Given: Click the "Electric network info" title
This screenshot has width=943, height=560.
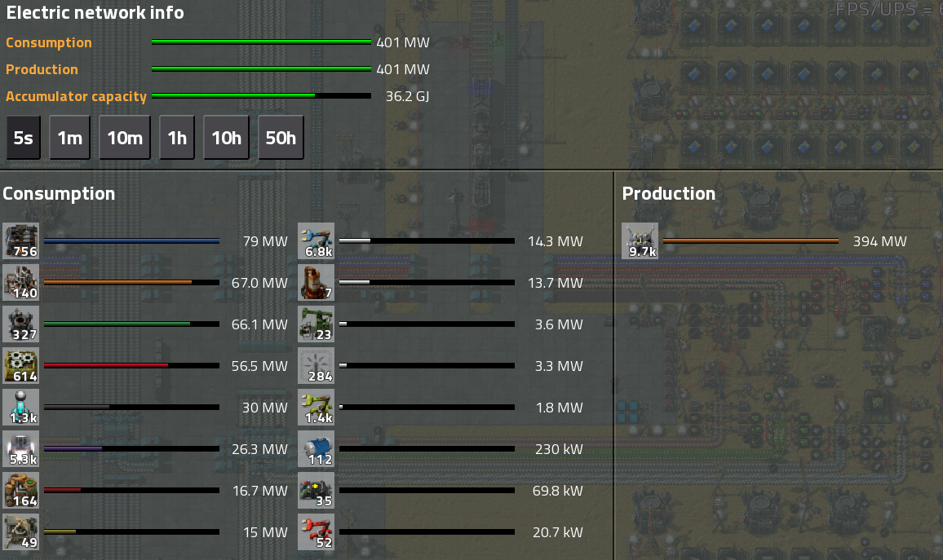Looking at the screenshot, I should click(x=95, y=12).
